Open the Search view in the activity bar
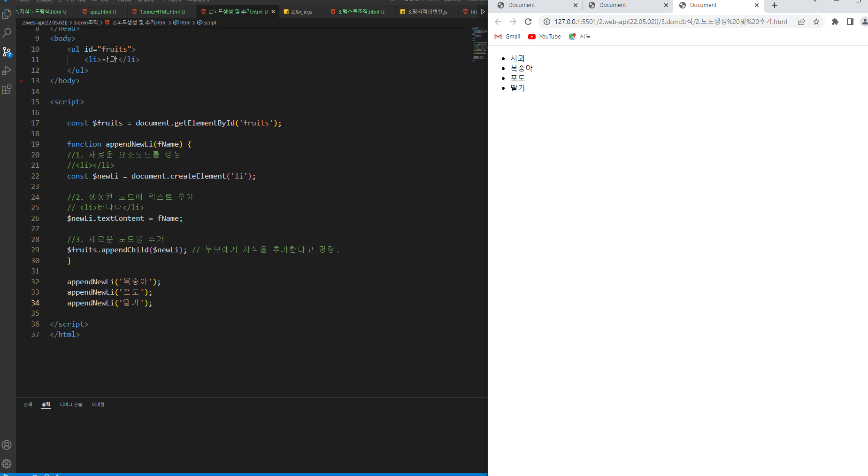The height and width of the screenshot is (476, 868). coord(7,33)
